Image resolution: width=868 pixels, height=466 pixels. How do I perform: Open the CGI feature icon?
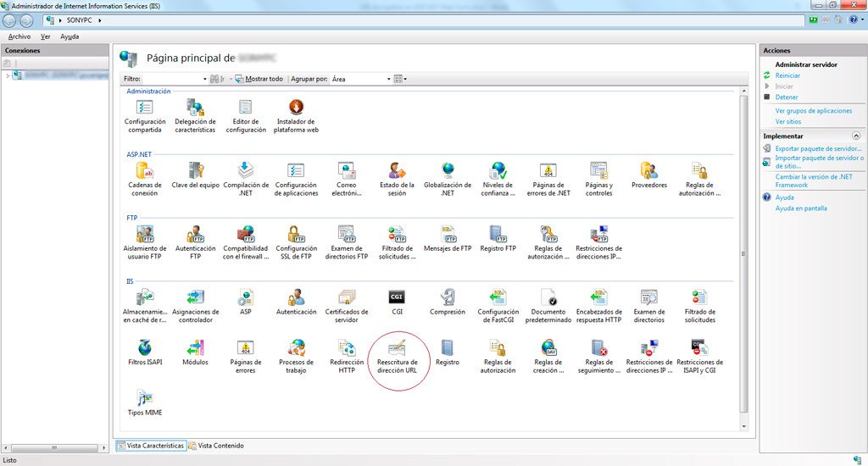(x=397, y=297)
